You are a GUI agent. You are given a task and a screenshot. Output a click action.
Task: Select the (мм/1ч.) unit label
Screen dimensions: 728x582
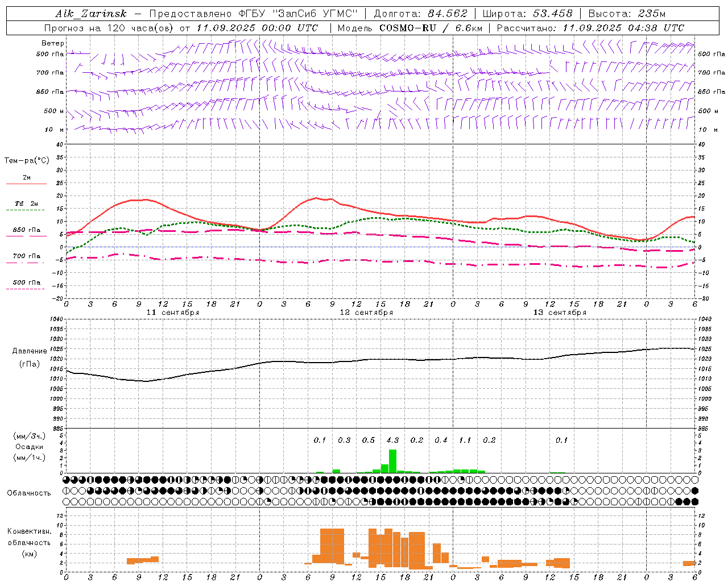(29, 458)
